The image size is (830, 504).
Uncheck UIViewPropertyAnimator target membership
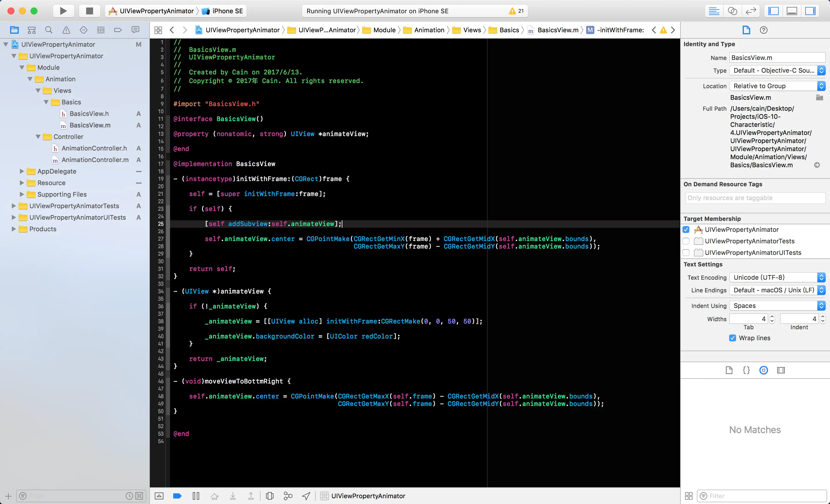pos(686,230)
